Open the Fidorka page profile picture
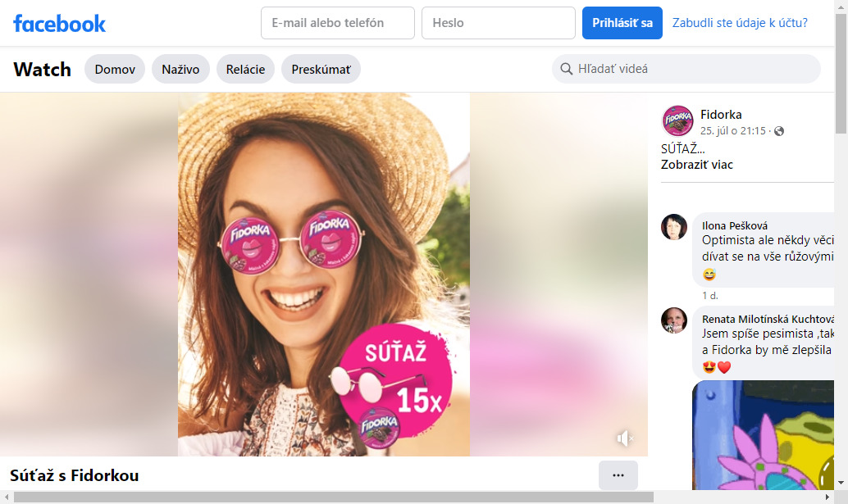The image size is (848, 504). click(677, 120)
